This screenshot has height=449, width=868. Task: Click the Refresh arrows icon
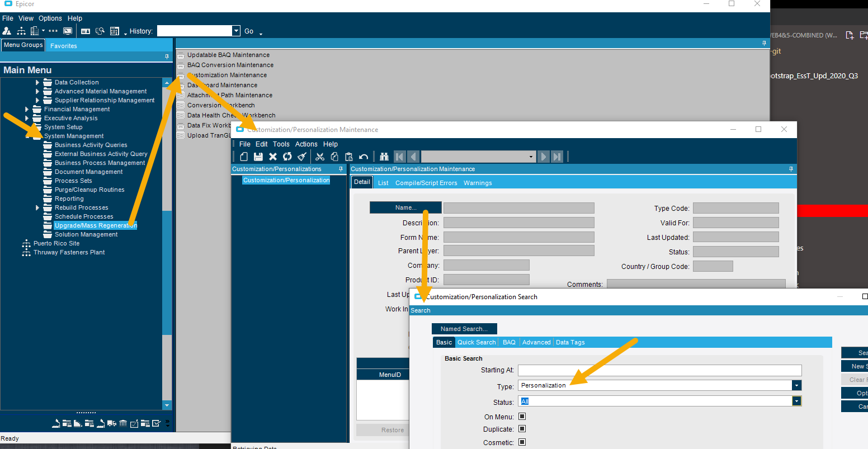[287, 157]
